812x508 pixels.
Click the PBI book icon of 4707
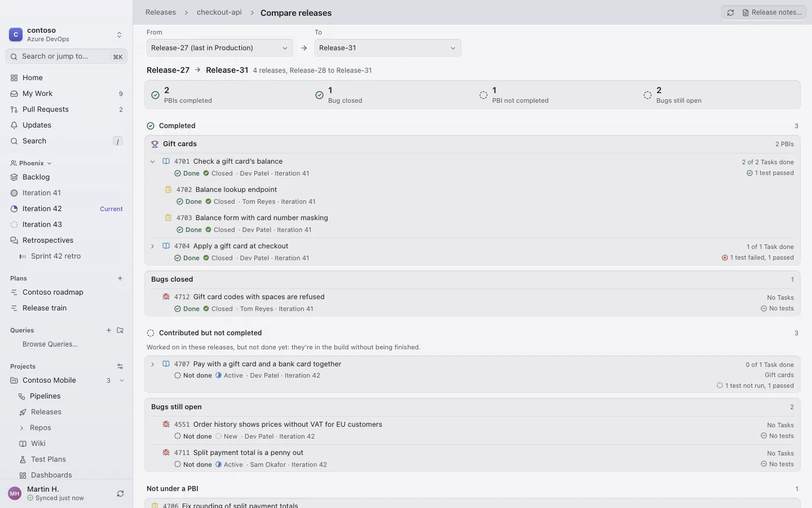[x=166, y=364]
